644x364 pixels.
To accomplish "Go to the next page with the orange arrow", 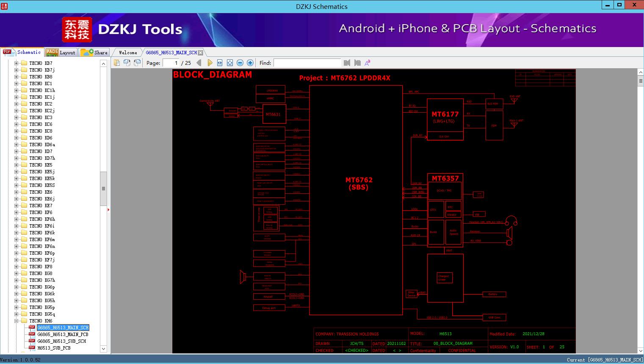I will coord(210,63).
